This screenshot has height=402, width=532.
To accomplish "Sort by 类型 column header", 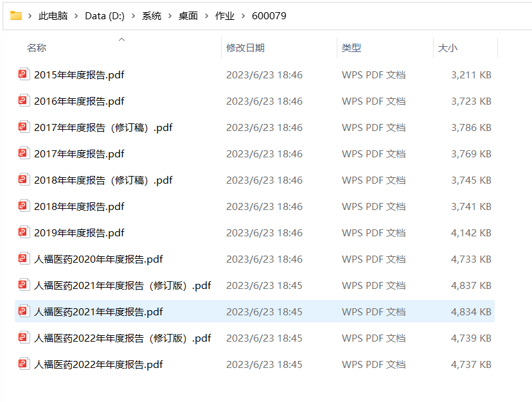I will [351, 48].
